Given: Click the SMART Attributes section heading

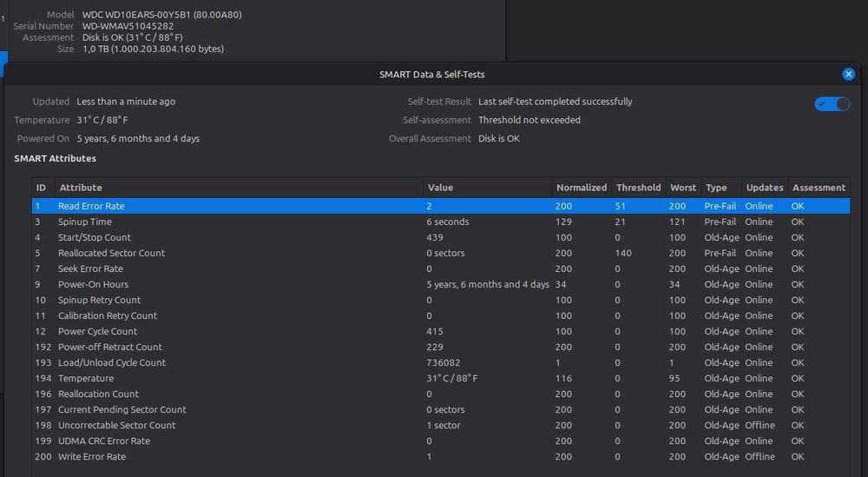Looking at the screenshot, I should pos(55,158).
